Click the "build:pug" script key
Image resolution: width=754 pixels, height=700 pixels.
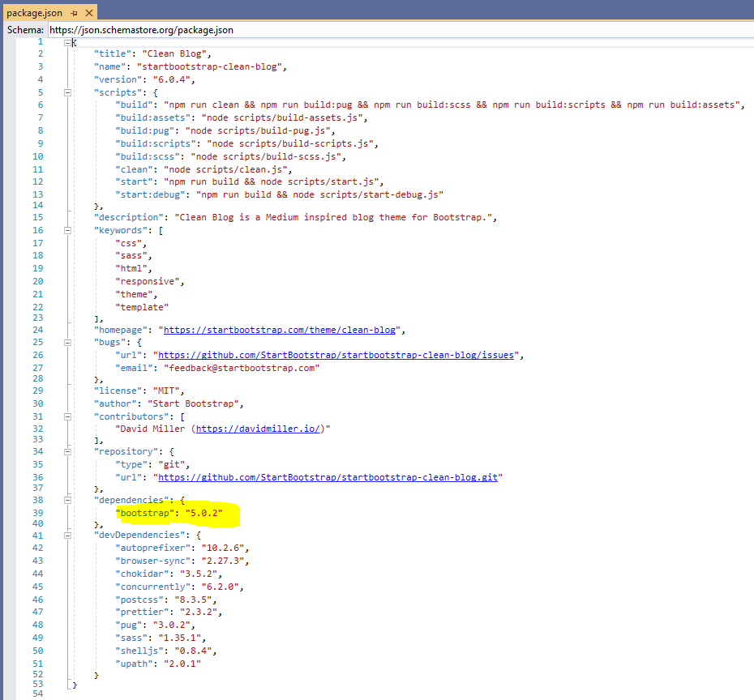tap(145, 130)
